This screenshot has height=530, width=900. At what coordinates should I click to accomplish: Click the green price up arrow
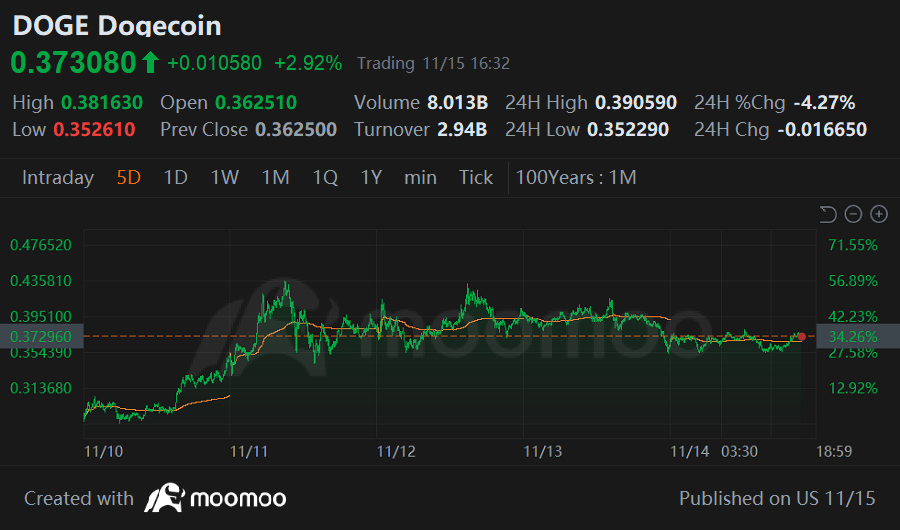coord(150,62)
